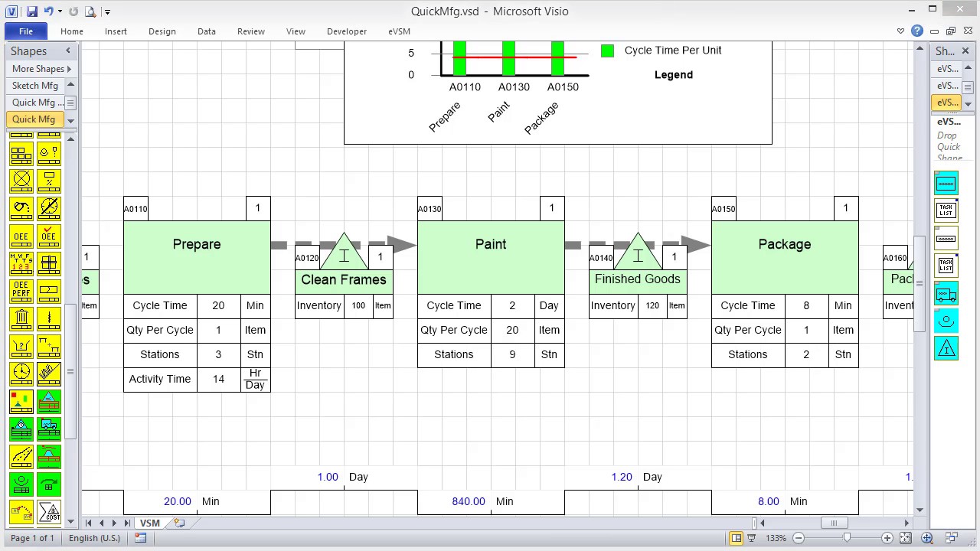980x551 pixels.
Task: Click the Redo icon in quick access toolbar
Action: (73, 11)
